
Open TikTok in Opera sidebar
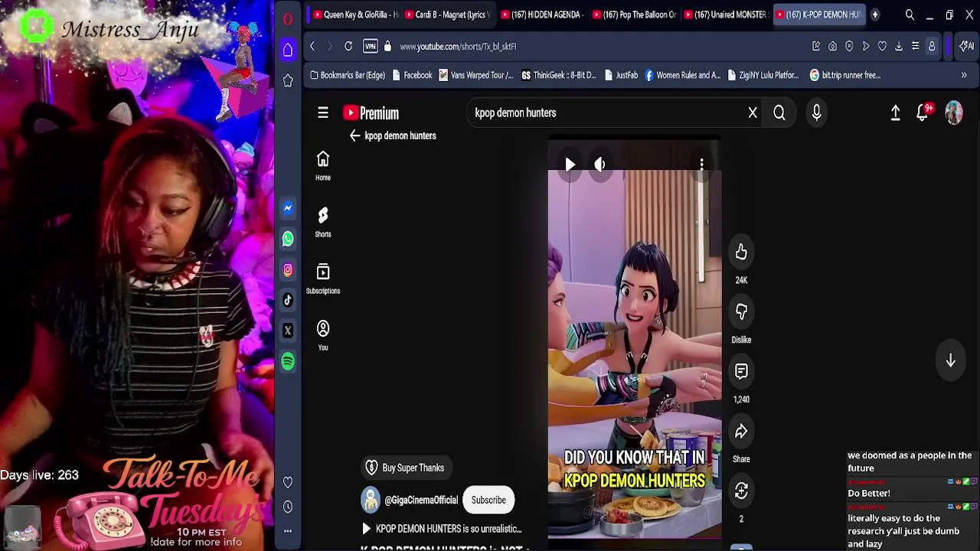(288, 300)
